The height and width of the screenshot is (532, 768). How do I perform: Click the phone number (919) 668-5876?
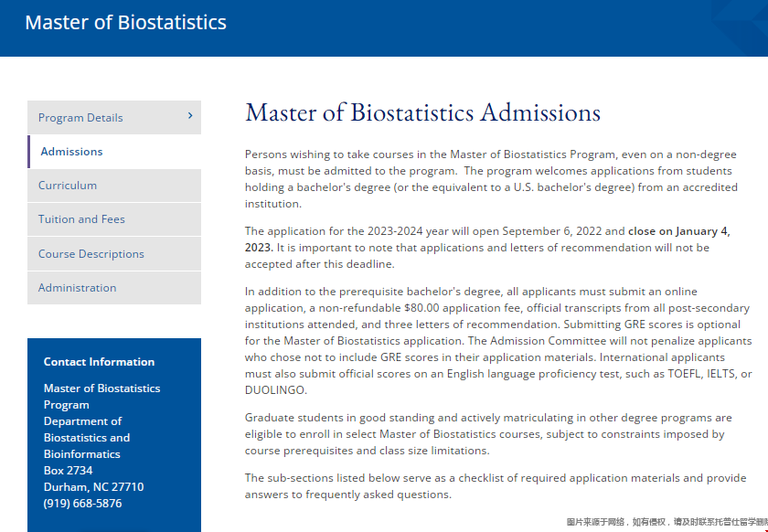[x=82, y=504]
